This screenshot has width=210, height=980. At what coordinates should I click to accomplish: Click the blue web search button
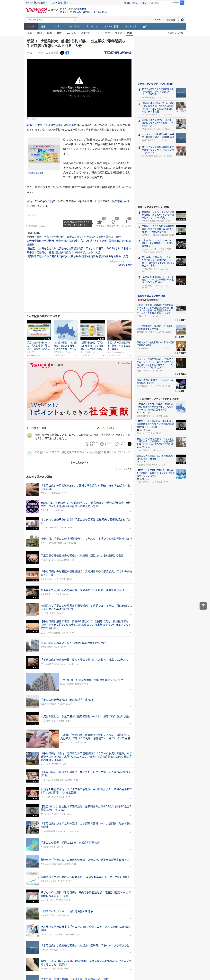182,3
